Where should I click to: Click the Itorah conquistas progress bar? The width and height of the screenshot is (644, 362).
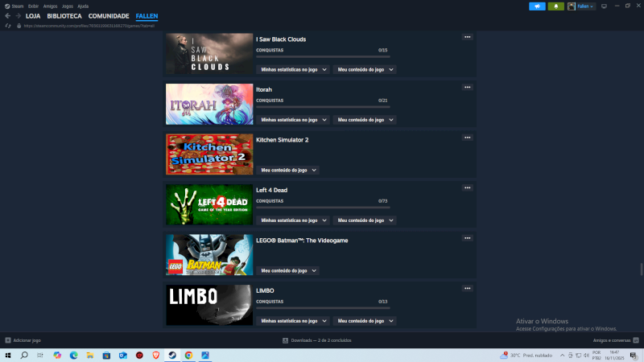coord(323,107)
